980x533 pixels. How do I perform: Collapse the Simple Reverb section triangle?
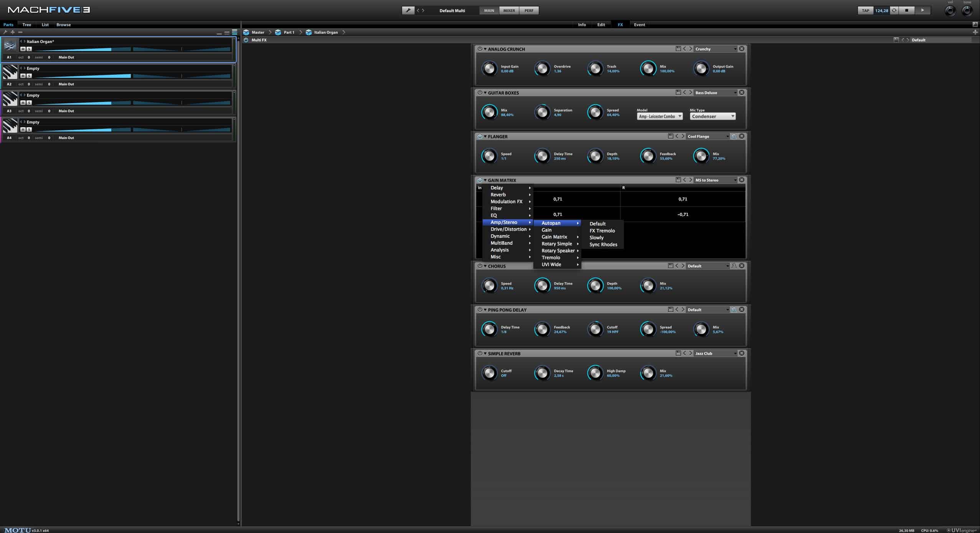click(x=485, y=354)
